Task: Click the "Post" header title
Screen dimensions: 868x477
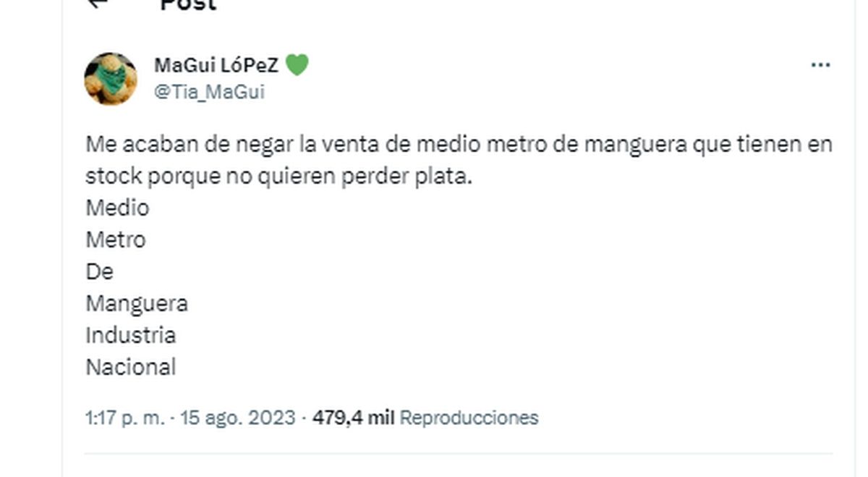Action: (188, 4)
